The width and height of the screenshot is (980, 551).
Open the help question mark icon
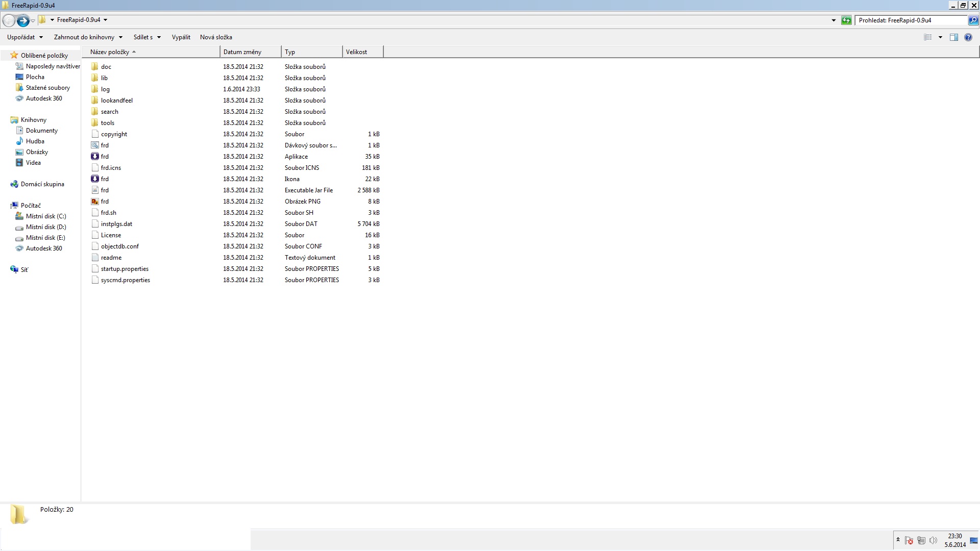click(968, 37)
